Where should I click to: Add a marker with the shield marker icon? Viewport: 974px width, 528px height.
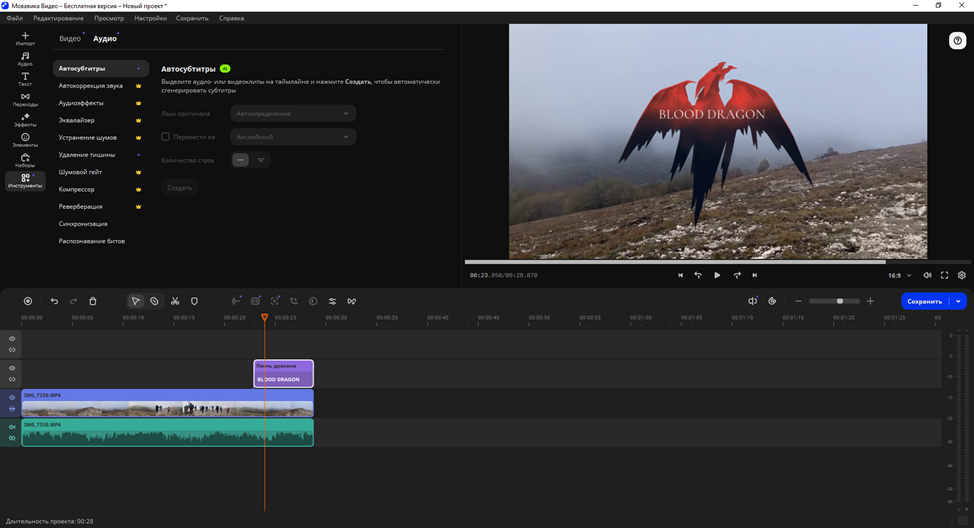tap(194, 301)
